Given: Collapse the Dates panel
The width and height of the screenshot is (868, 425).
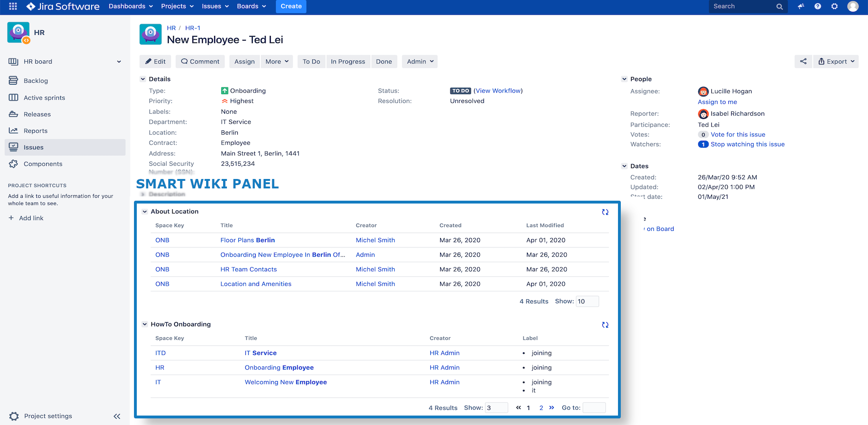Looking at the screenshot, I should click(624, 166).
